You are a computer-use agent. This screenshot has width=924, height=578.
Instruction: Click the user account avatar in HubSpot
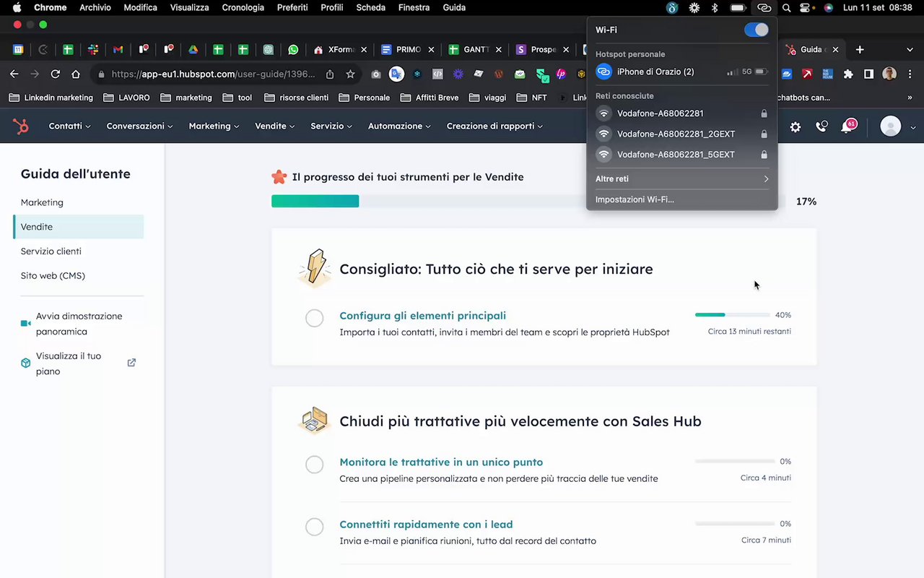(x=891, y=126)
